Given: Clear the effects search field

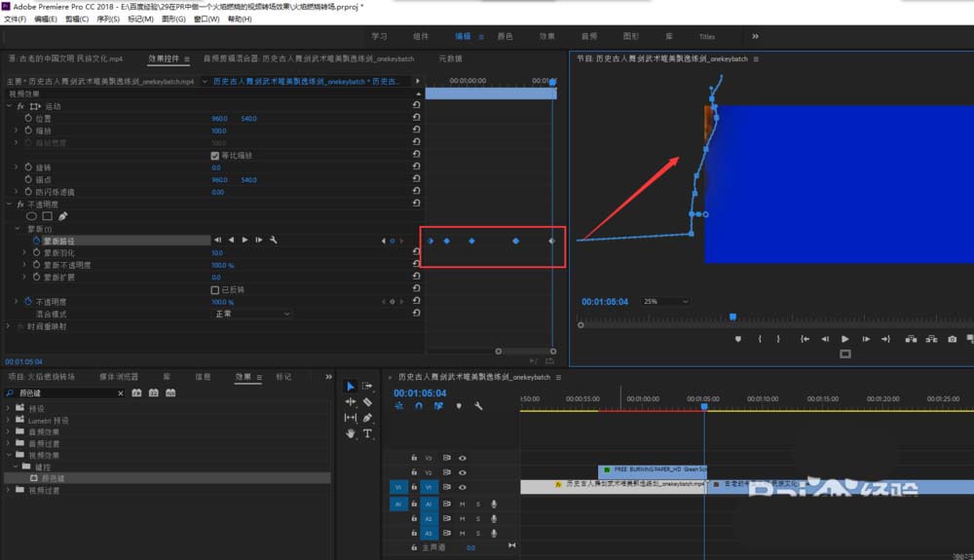Looking at the screenshot, I should coord(121,393).
